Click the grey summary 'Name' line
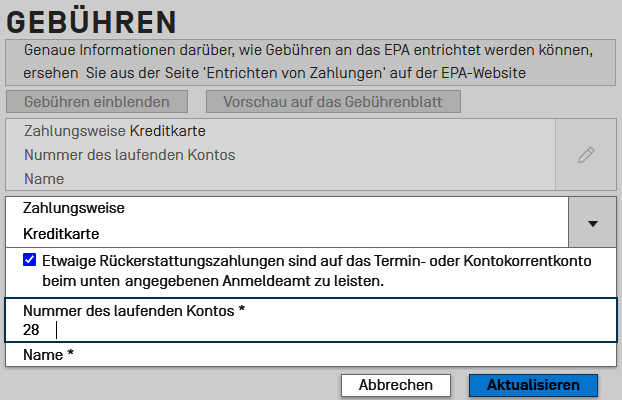The height and width of the screenshot is (400, 622). pyautogui.click(x=44, y=179)
